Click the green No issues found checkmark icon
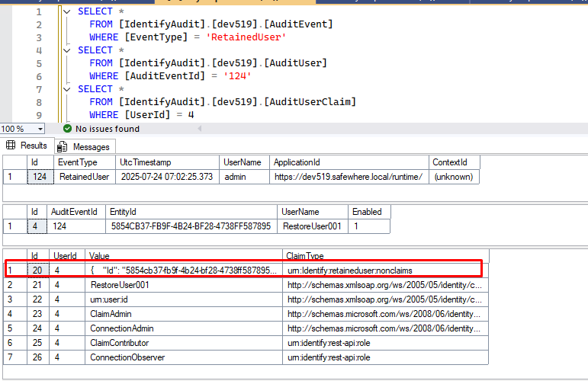Screen dimensions: 588x381 [x=68, y=129]
